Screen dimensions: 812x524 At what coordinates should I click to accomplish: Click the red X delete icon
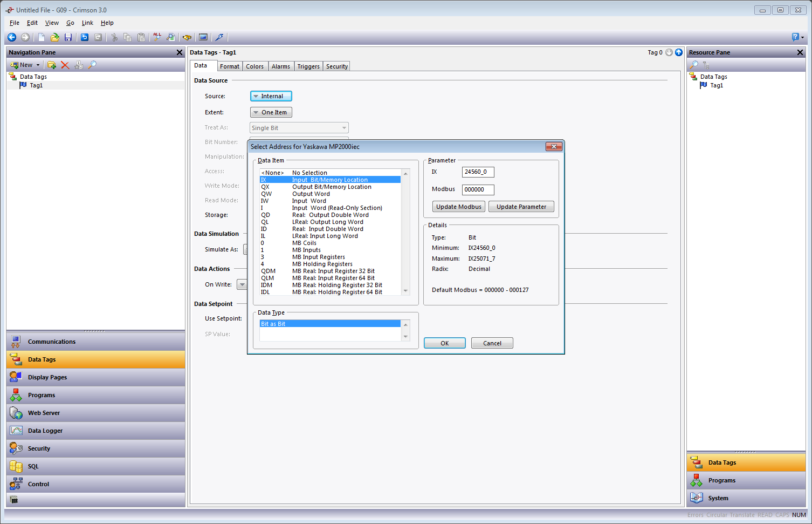65,65
